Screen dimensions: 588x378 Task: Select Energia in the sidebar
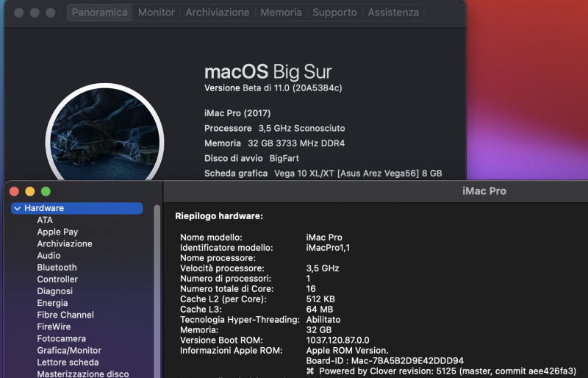pos(52,303)
